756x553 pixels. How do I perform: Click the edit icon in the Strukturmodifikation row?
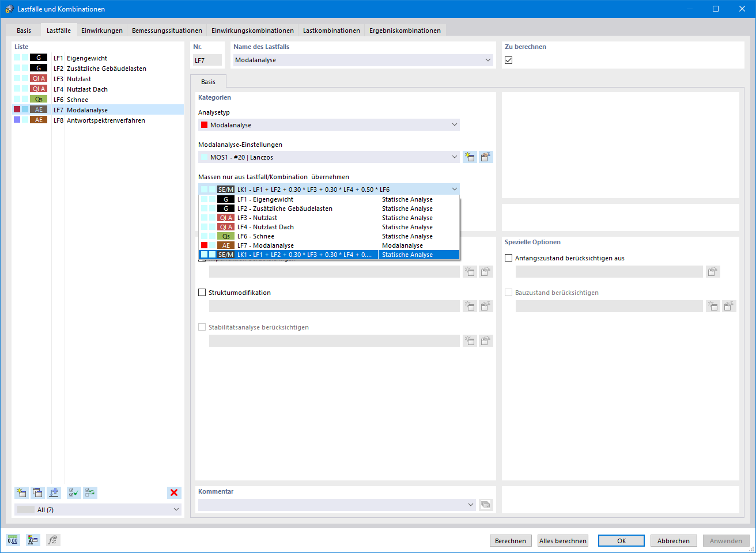click(x=486, y=306)
